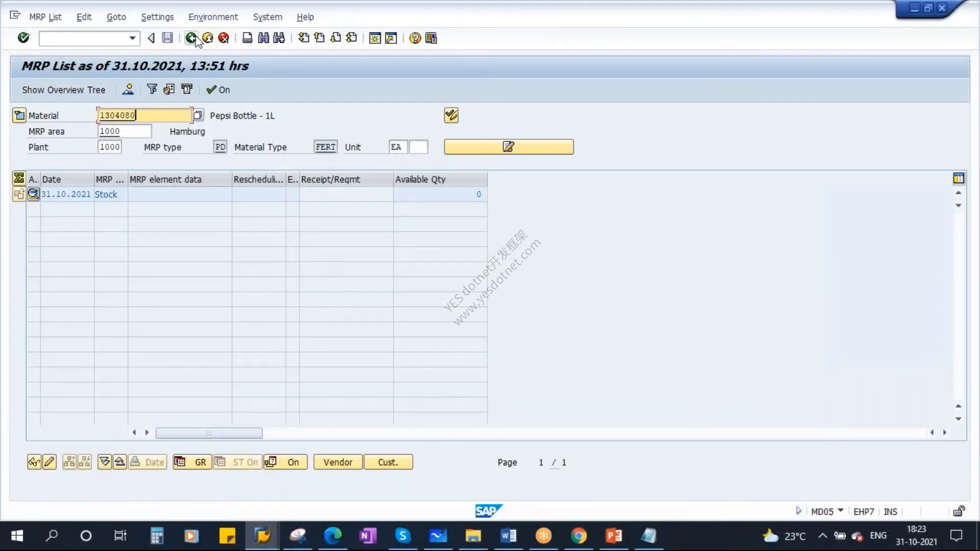Open the Goto menu
The height and width of the screenshot is (551, 980).
click(x=116, y=17)
